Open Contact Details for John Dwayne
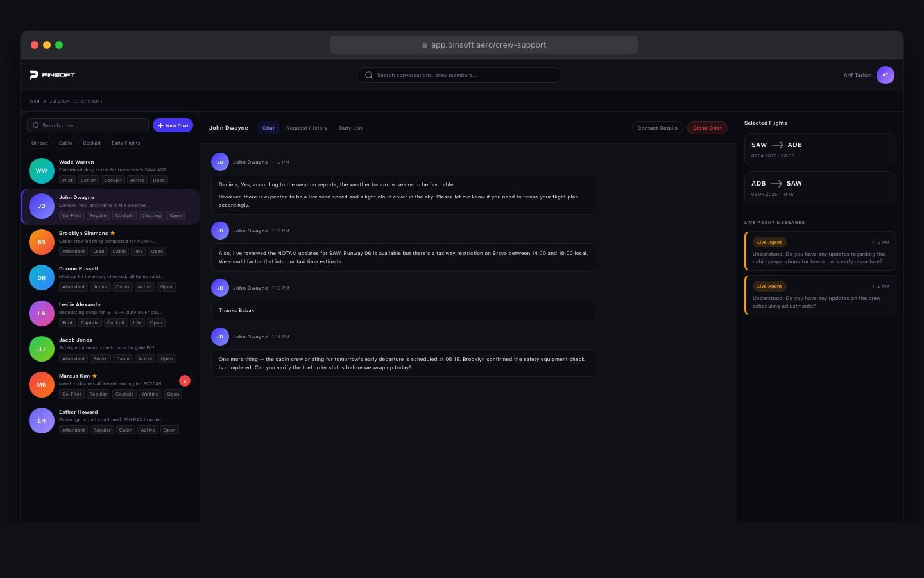This screenshot has width=924, height=578. point(657,128)
